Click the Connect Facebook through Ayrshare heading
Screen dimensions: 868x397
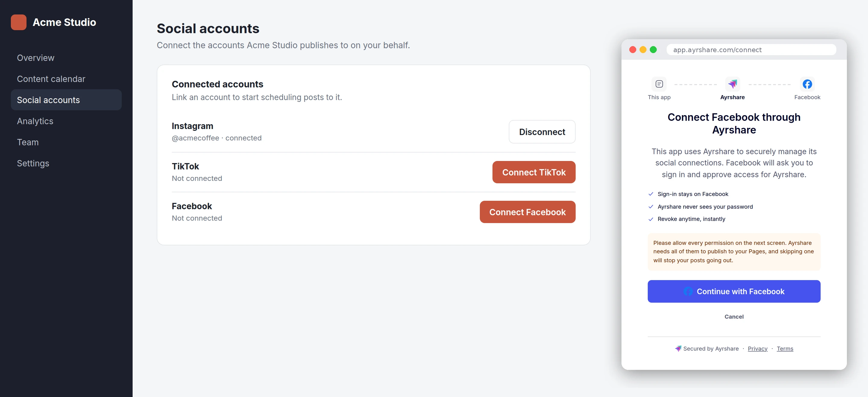point(734,123)
